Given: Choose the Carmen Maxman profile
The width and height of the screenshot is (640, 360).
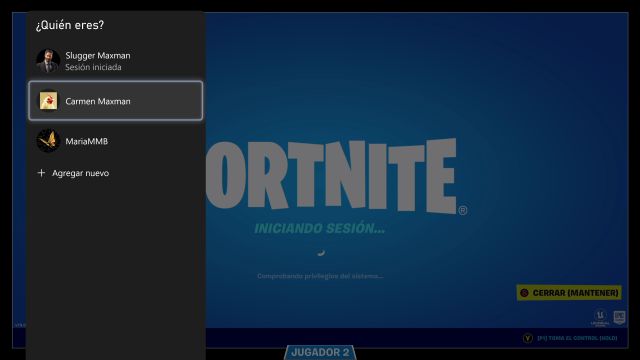Looking at the screenshot, I should (116, 101).
